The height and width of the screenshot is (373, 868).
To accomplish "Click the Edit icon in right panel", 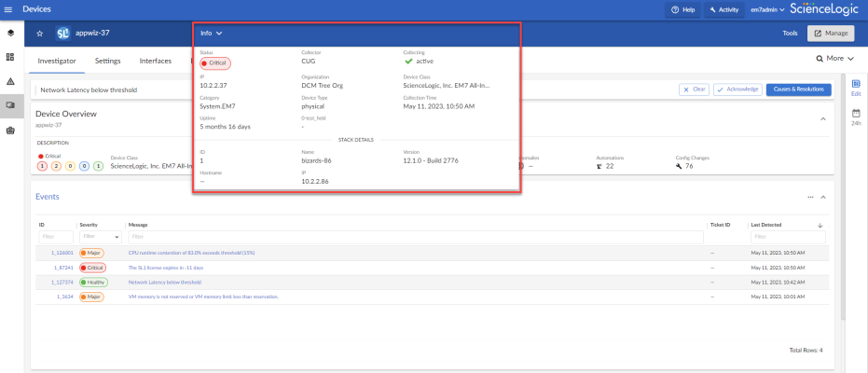I will (856, 87).
